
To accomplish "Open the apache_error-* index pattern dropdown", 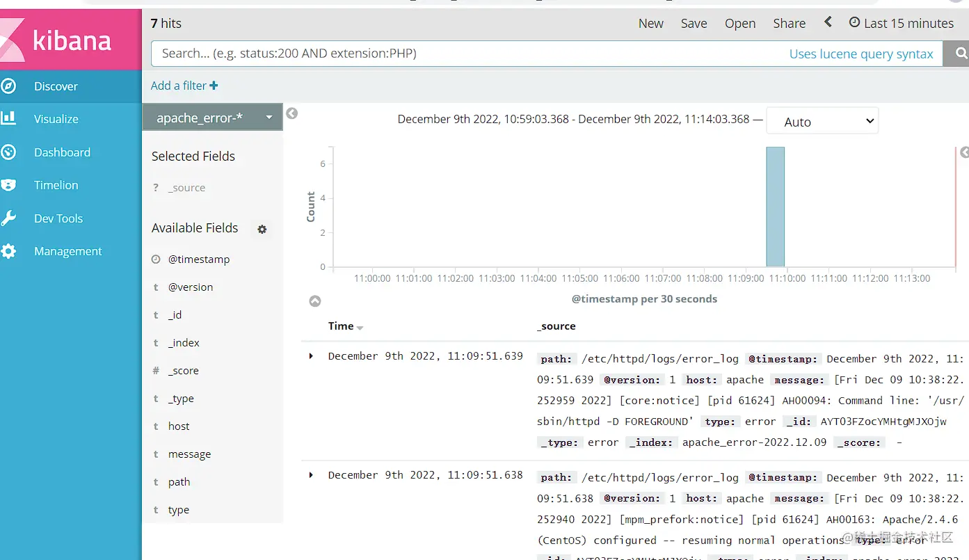I will [212, 118].
